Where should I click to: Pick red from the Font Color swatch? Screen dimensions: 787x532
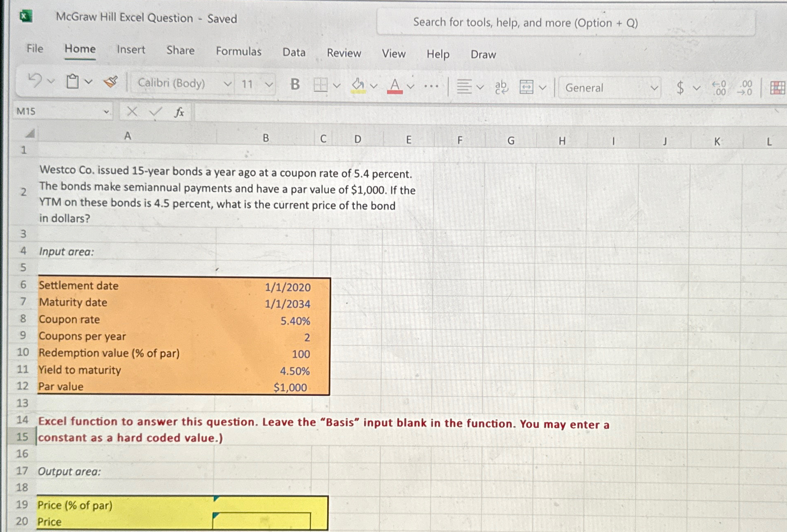point(395,91)
